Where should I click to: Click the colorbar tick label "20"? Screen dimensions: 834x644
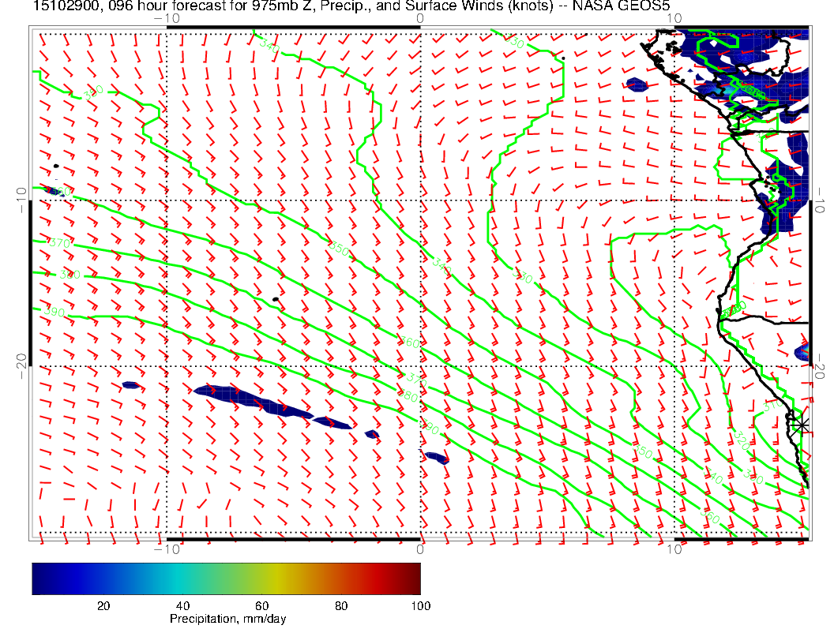tap(103, 606)
